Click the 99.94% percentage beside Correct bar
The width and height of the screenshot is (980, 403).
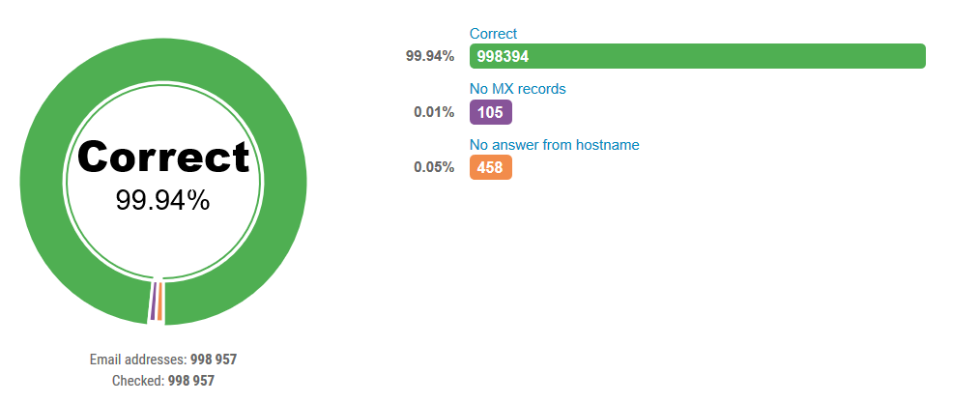[430, 56]
